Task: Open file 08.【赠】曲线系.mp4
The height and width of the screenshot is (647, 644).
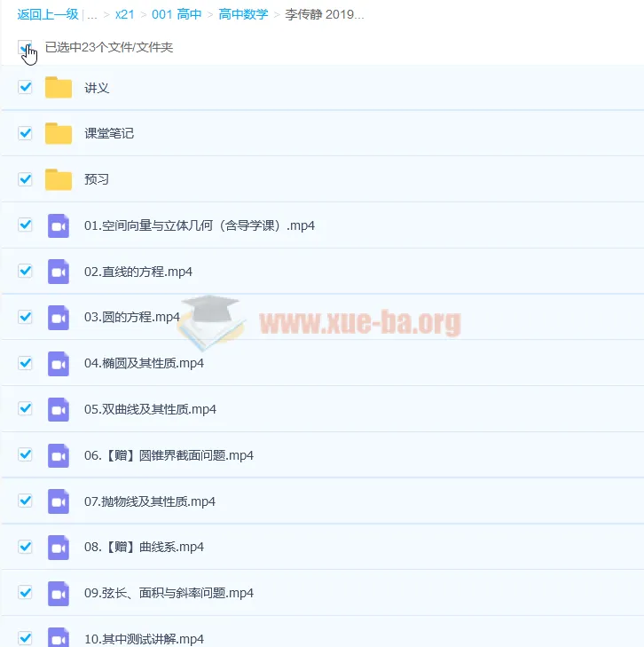Action: point(144,547)
